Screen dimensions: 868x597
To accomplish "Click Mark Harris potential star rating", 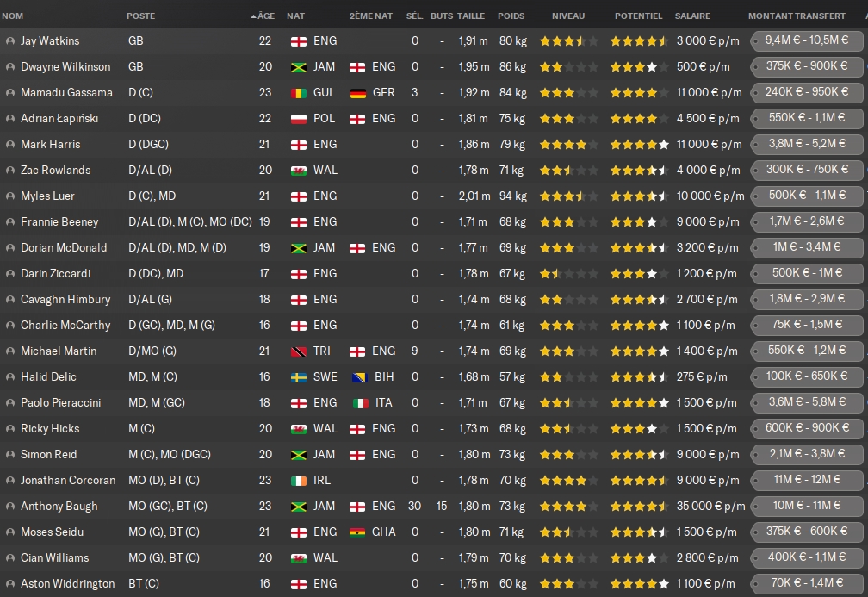I will 639,145.
